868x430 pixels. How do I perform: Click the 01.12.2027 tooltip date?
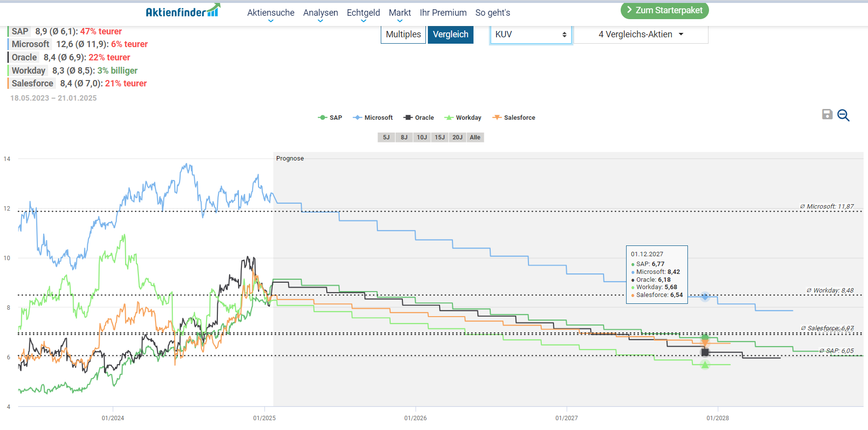[x=647, y=254]
